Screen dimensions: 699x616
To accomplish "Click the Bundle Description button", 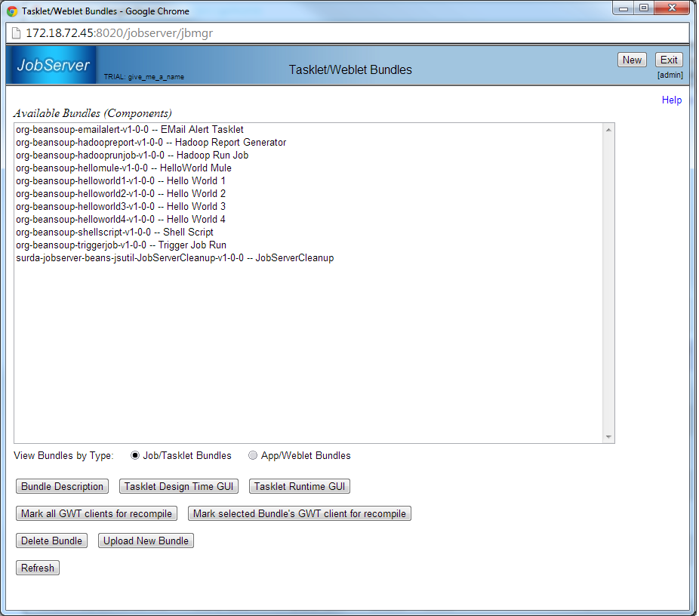I will [x=62, y=487].
